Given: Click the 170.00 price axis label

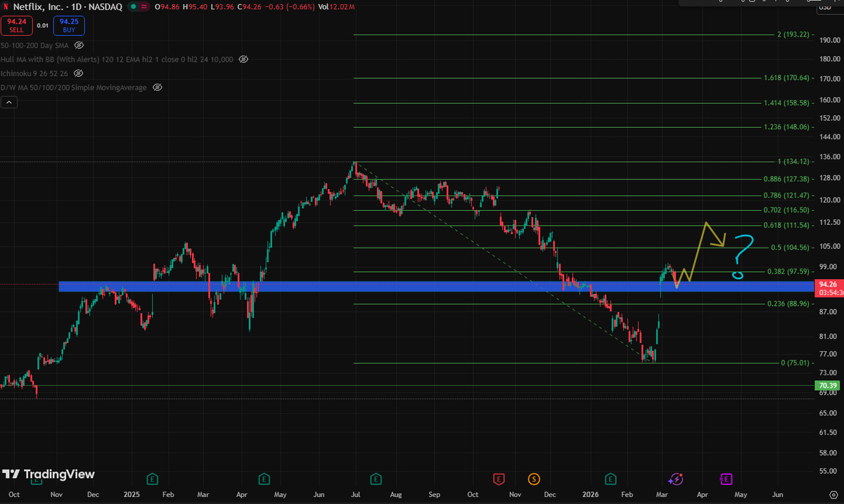Looking at the screenshot, I should pos(829,79).
